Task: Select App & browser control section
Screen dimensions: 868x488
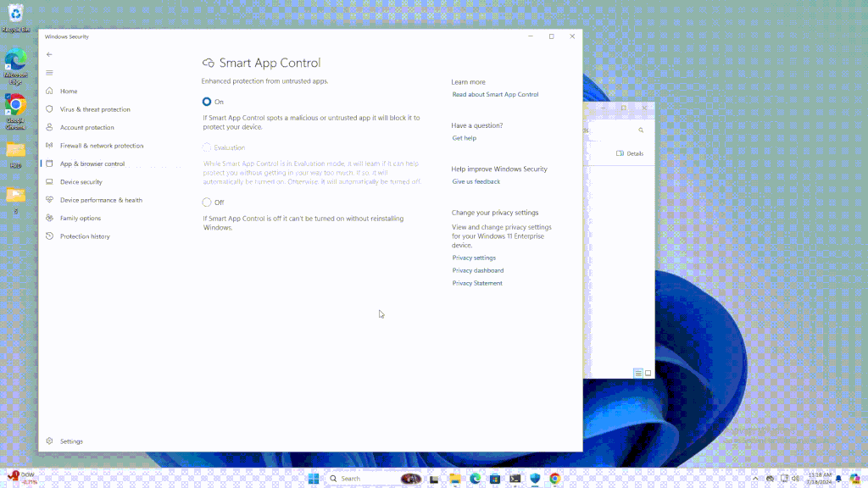Action: click(92, 163)
